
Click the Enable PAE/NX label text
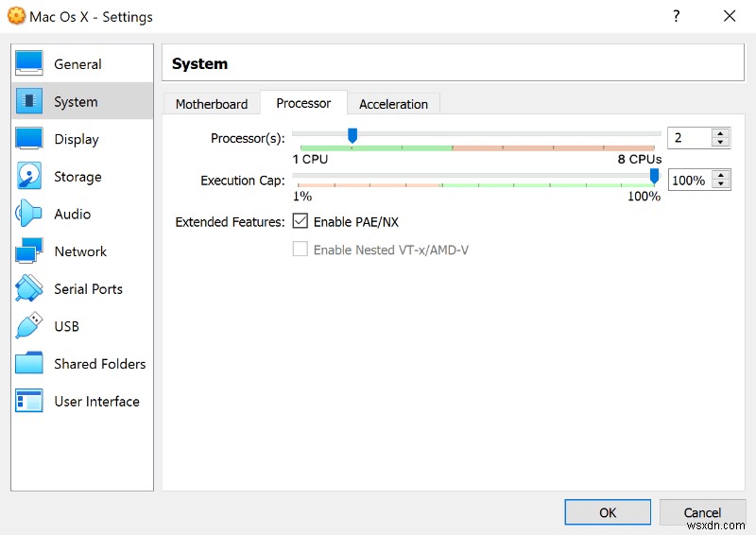click(x=356, y=222)
